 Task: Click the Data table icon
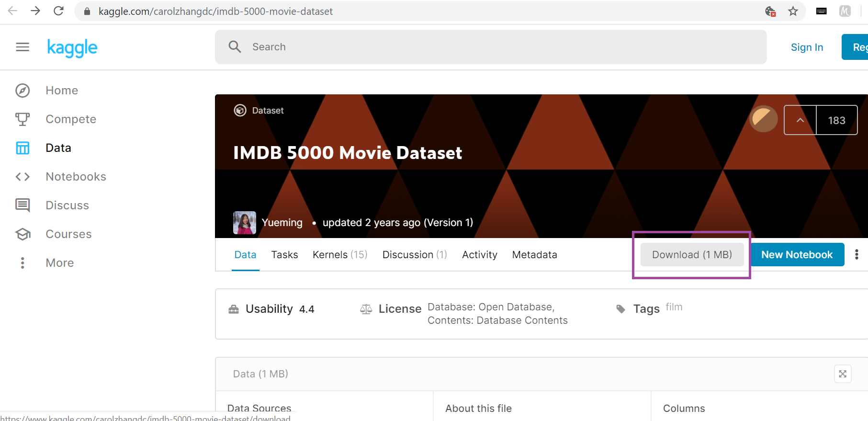coord(23,148)
